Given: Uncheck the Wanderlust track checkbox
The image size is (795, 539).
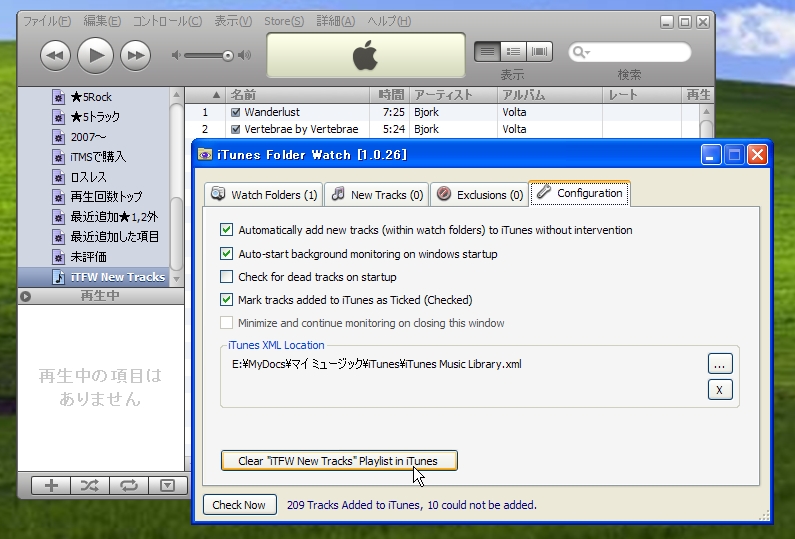Looking at the screenshot, I should [235, 112].
